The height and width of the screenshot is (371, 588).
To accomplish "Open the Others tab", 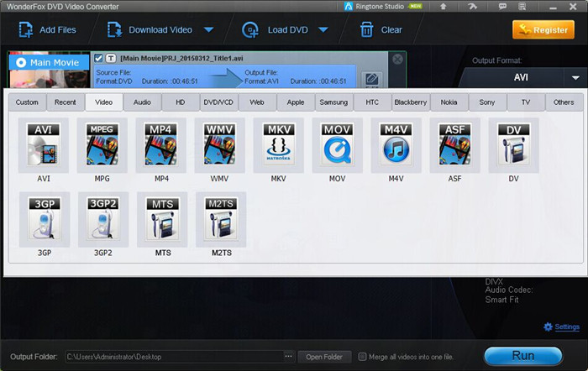I will point(564,102).
